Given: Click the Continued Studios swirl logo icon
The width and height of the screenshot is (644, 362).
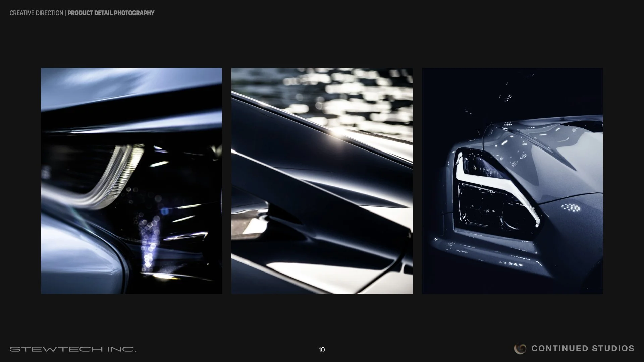Looking at the screenshot, I should [x=520, y=349].
